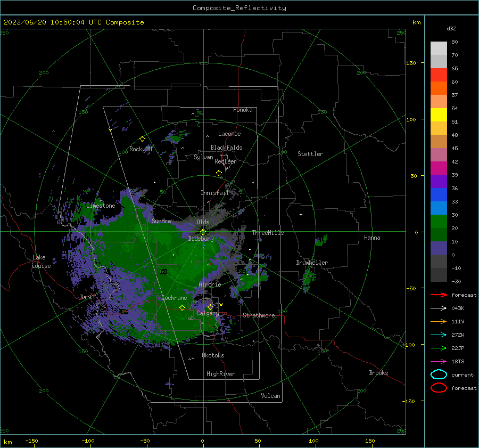Click the Sundre city label

[x=161, y=221]
